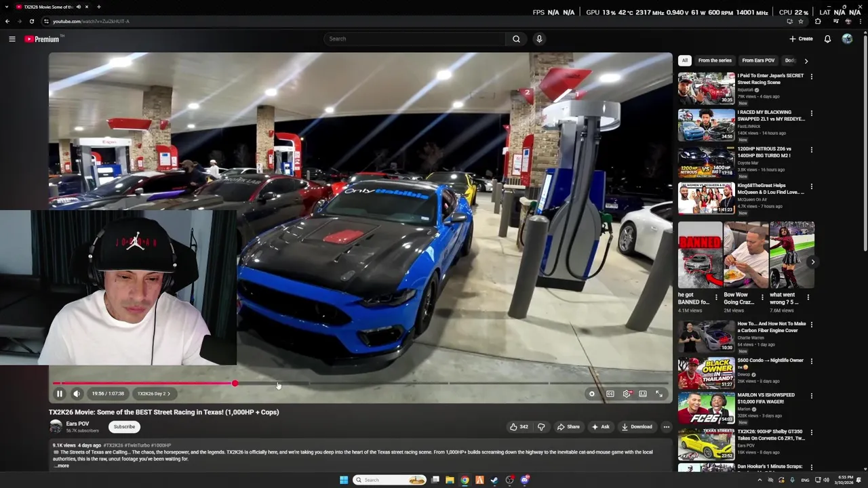868x488 pixels.
Task: Open more actions ellipsis under video
Action: (667, 427)
